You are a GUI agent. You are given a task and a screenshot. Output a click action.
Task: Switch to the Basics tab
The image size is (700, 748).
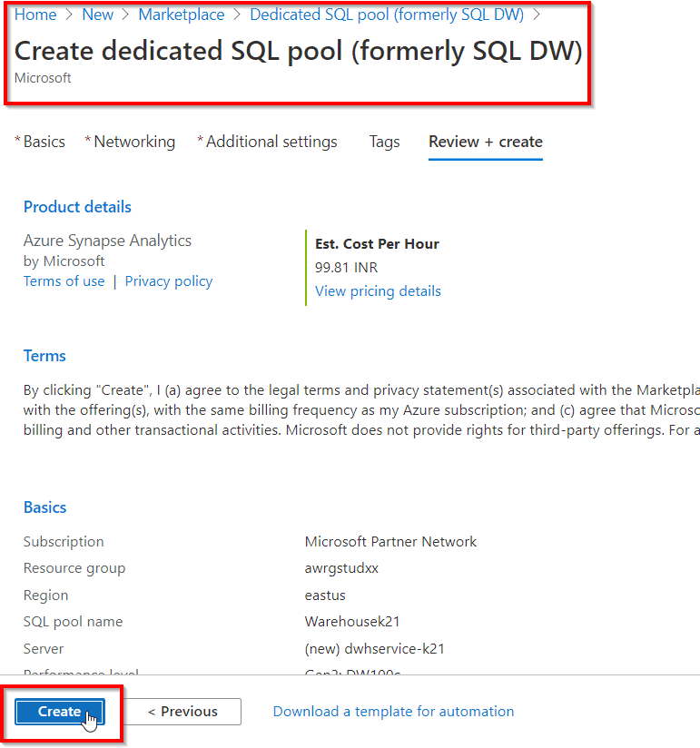coord(44,142)
